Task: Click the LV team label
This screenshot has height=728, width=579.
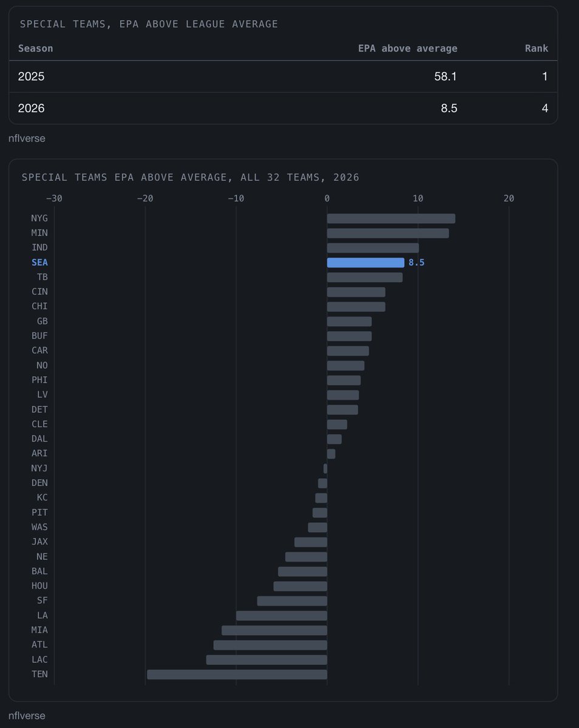Action: [42, 395]
